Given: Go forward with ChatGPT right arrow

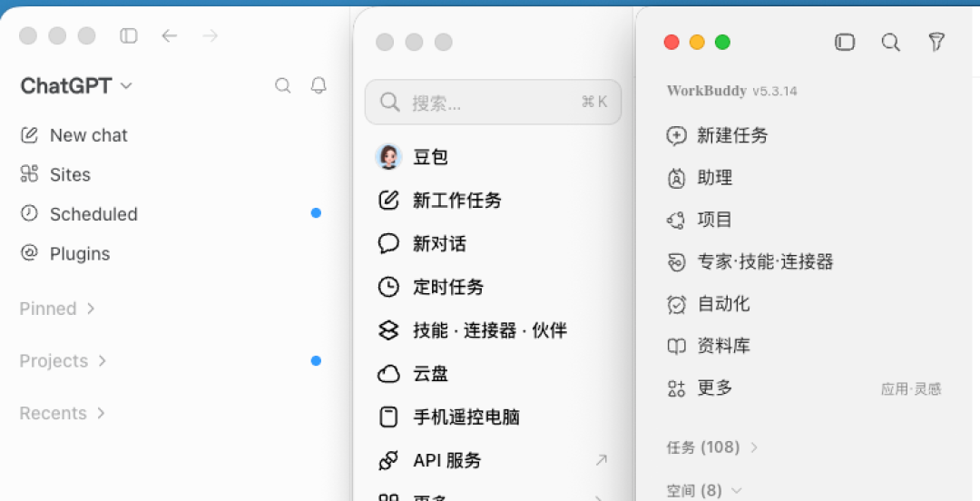Looking at the screenshot, I should pyautogui.click(x=210, y=35).
